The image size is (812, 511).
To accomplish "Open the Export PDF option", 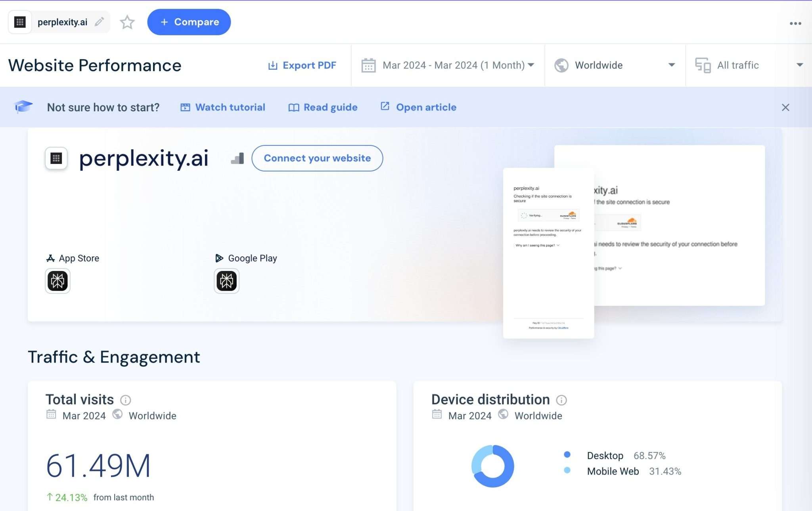I will tap(303, 65).
